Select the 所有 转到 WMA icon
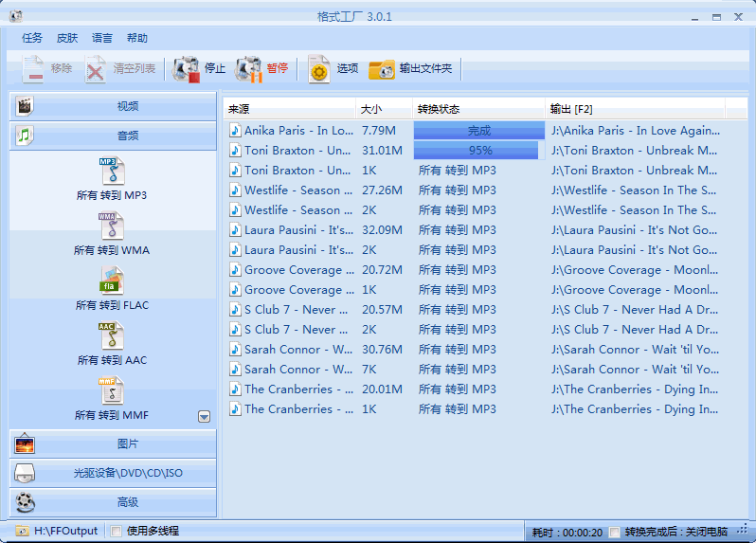This screenshot has height=543, width=756. 112,226
